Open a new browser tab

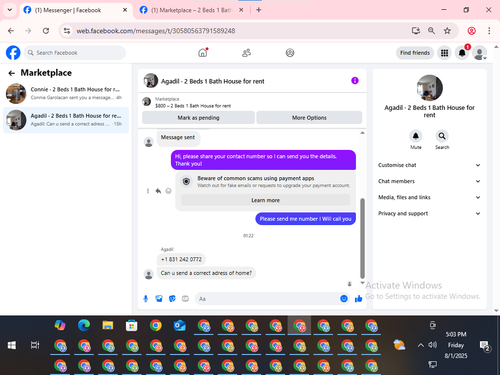[x=259, y=10]
